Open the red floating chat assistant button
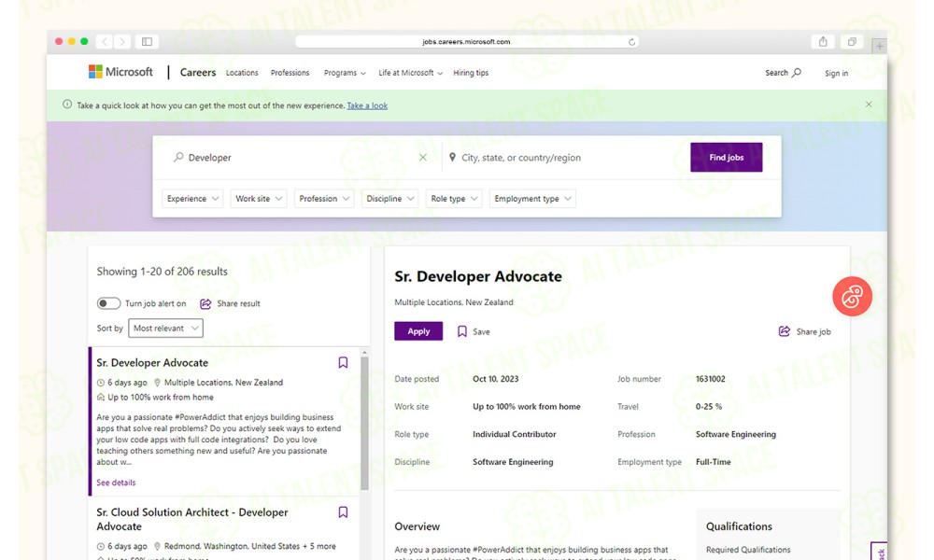 (x=853, y=297)
